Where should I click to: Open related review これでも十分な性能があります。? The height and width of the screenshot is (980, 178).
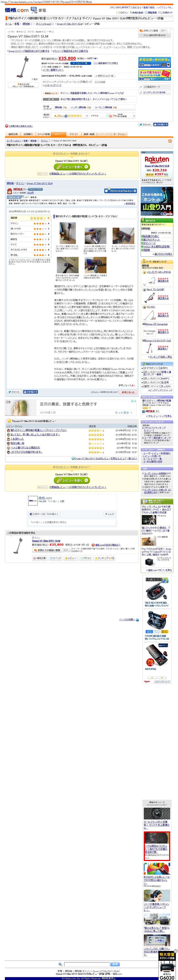(x=26, y=452)
